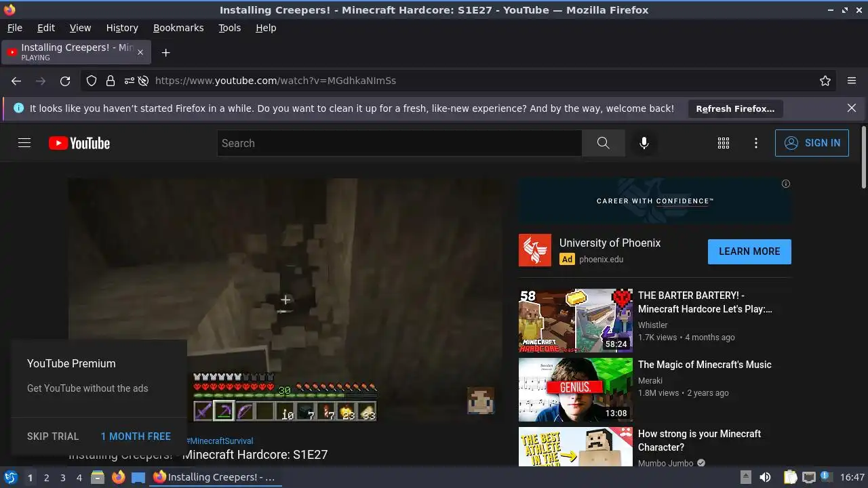Open the tracking protection shield icon
868x488 pixels.
92,81
